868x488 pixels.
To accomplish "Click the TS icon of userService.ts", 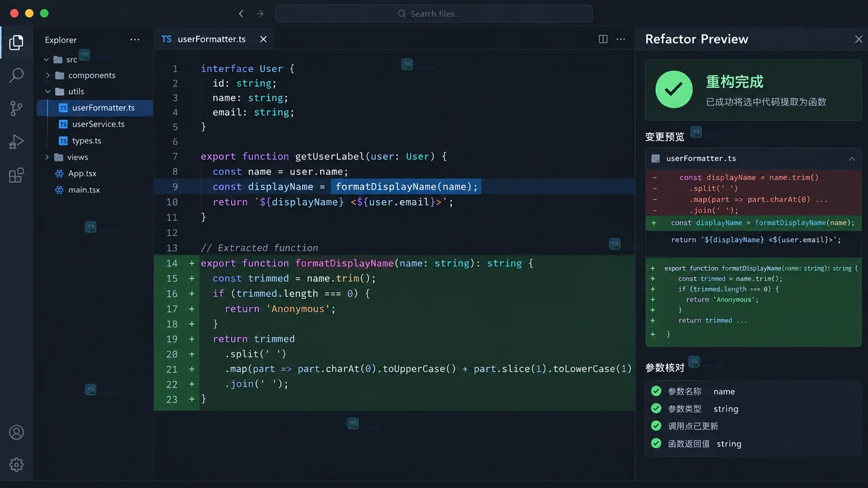I will point(63,124).
